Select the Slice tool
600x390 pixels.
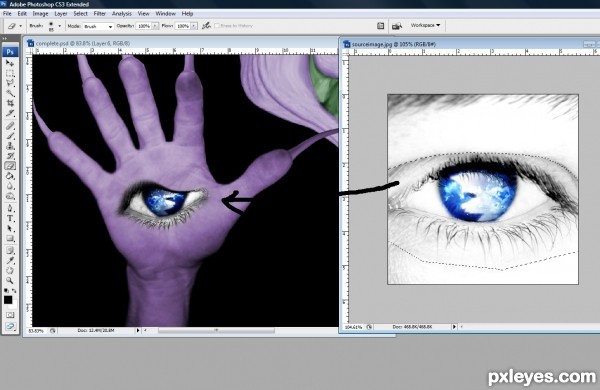pyautogui.click(x=10, y=113)
